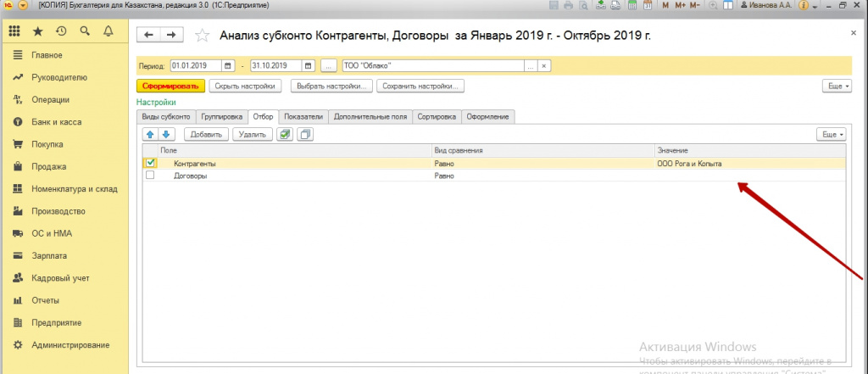This screenshot has height=374, width=868.
Task: Open the Показатели tab
Action: click(x=303, y=116)
